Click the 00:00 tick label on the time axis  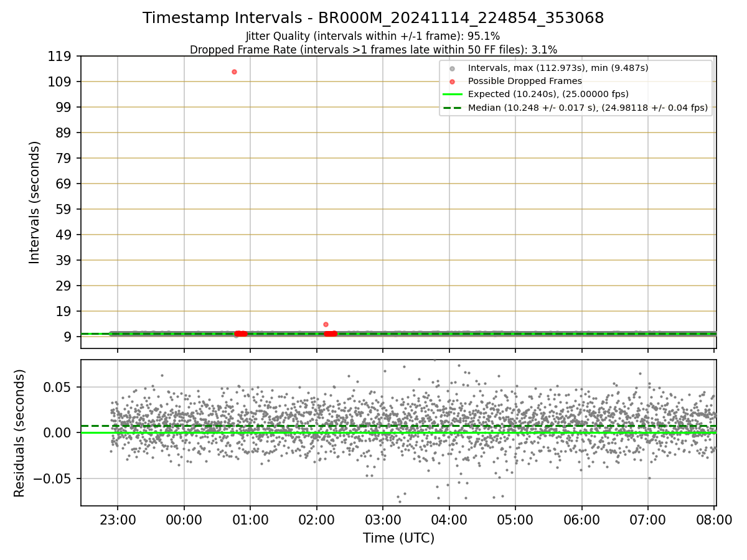[184, 520]
